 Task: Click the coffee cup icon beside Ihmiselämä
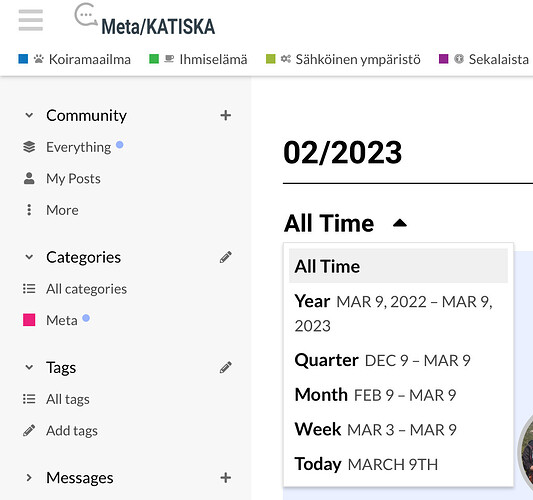pyautogui.click(x=169, y=59)
